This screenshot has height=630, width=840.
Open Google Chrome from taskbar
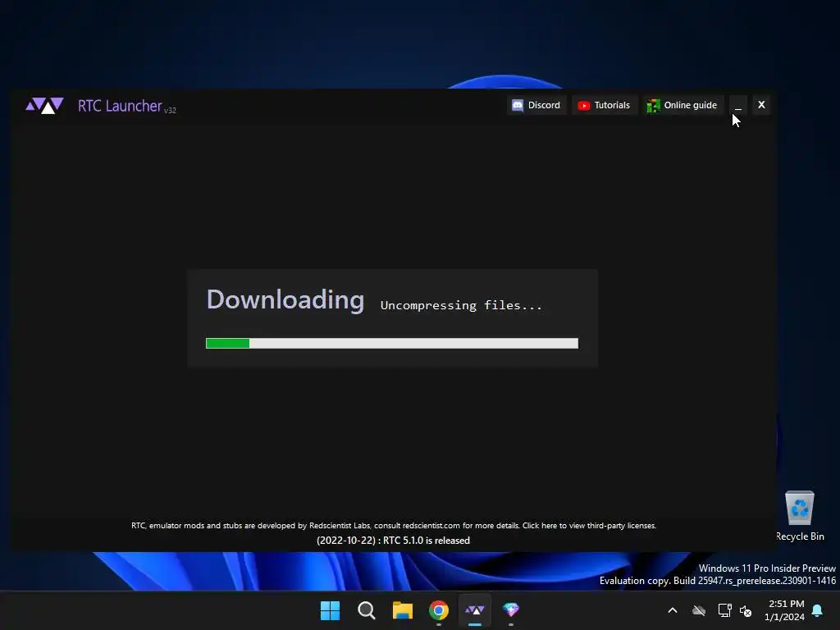[439, 610]
